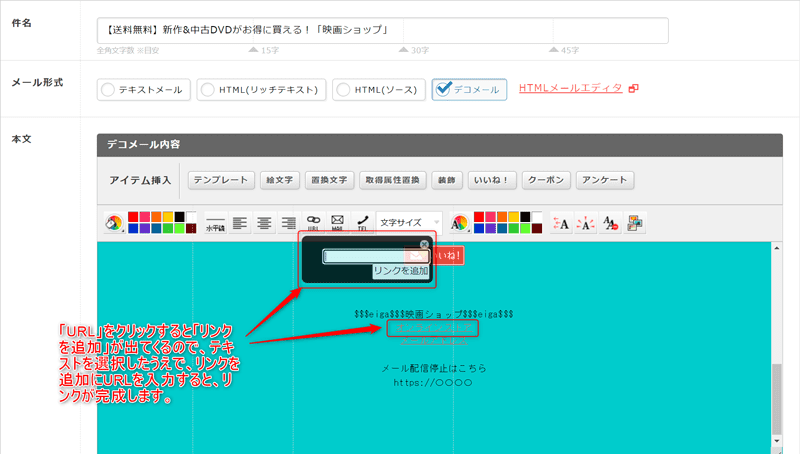The image size is (800, 454).
Task: Click the https://○○○○ text
Action: (x=433, y=383)
